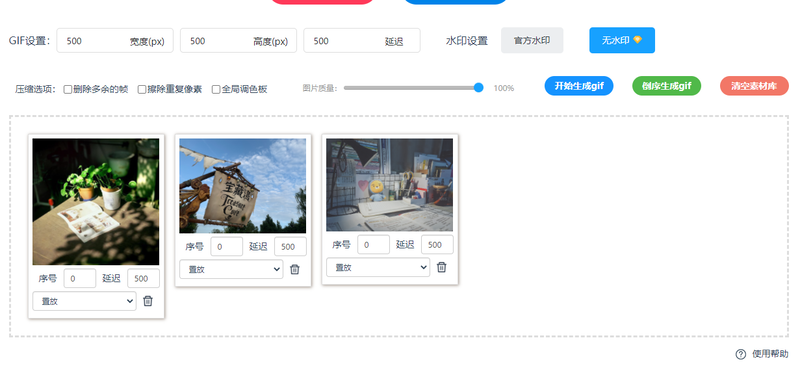Screen dimensions: 800x366
Task: Delete the Treasure Cave sign photo
Action: point(294,270)
